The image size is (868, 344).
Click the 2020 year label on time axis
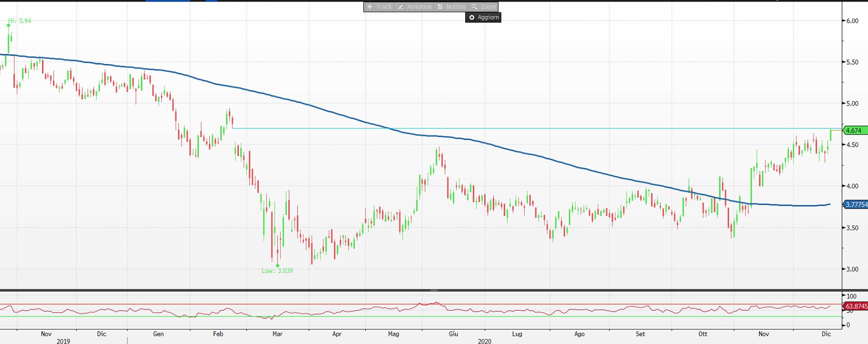point(484,341)
